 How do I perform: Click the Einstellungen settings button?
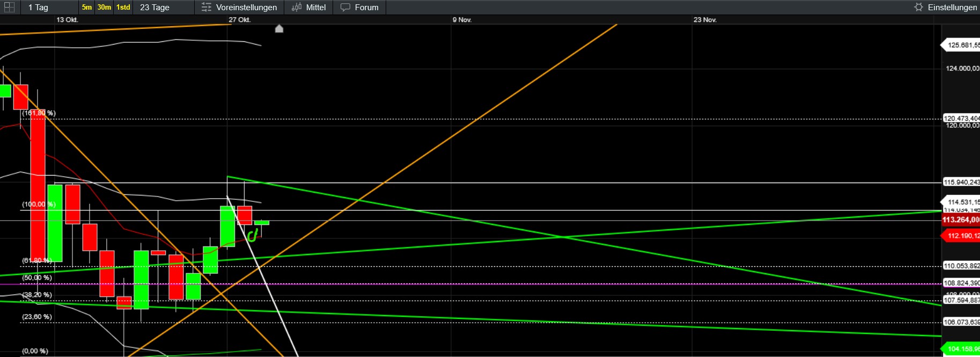pos(952,7)
